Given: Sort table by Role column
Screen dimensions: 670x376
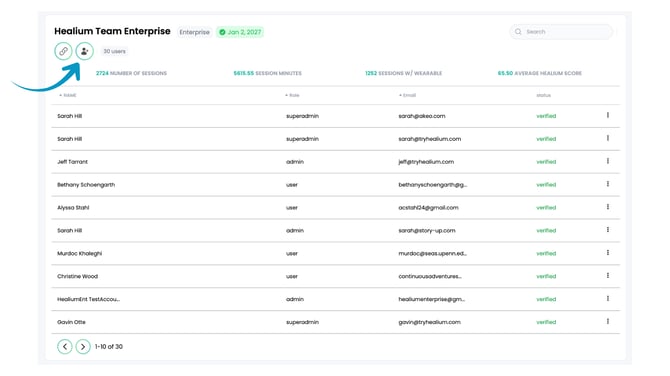Looking at the screenshot, I should (x=292, y=95).
